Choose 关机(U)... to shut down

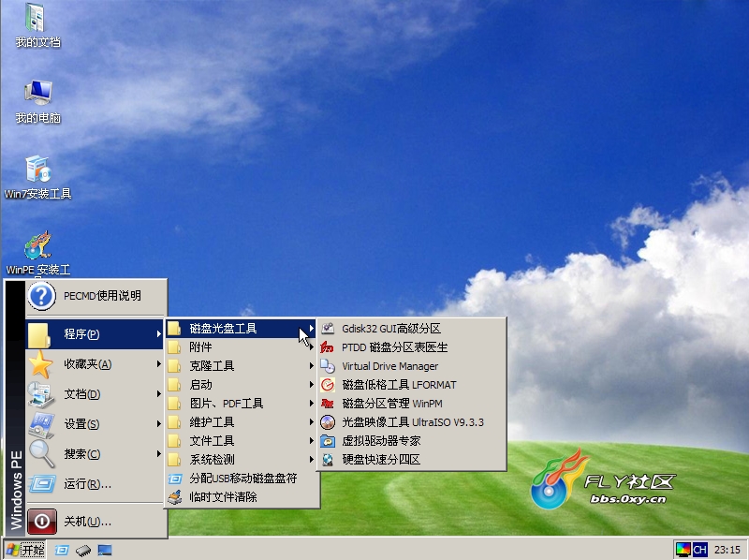click(96, 522)
